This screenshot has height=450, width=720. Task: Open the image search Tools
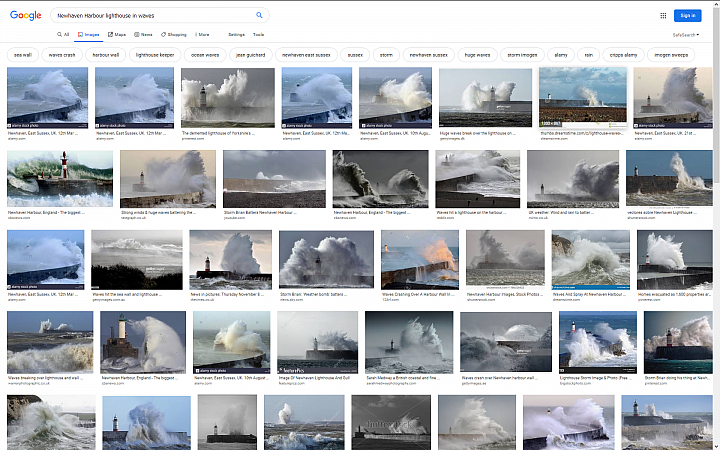coord(259,34)
